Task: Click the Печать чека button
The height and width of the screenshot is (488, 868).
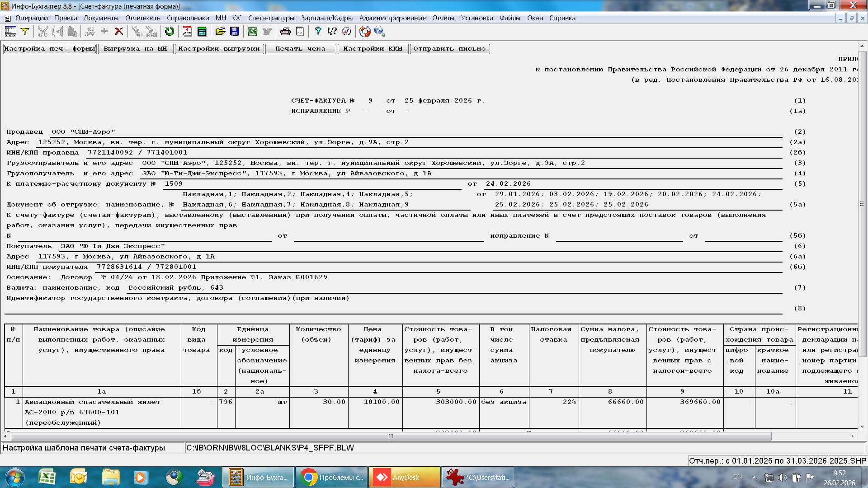Action: [300, 49]
